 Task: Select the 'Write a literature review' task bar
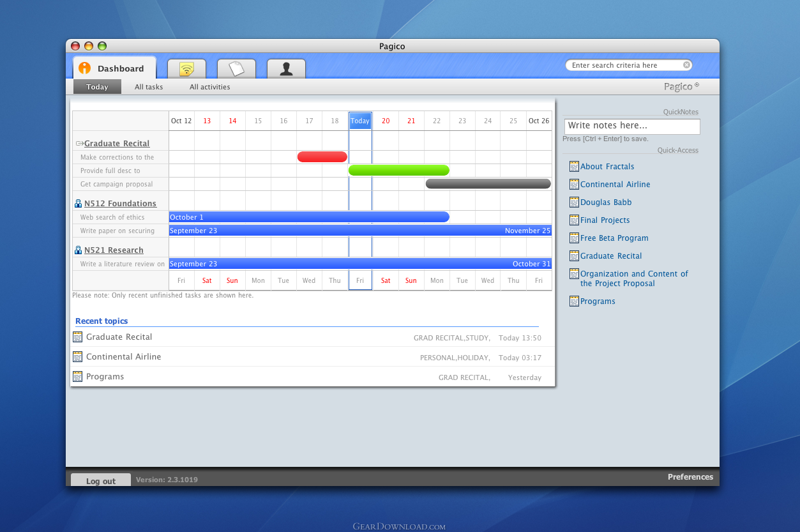click(x=360, y=264)
